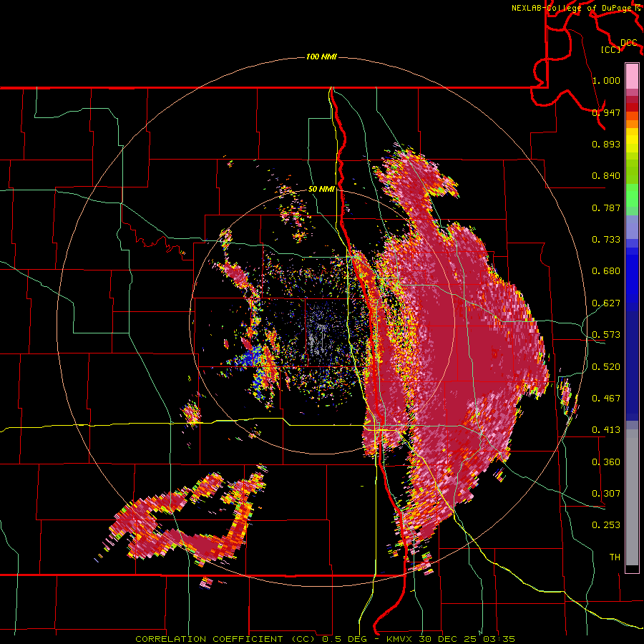Click the 100 NMI range ring label
Image resolution: width=644 pixels, height=644 pixels.
pos(321,57)
